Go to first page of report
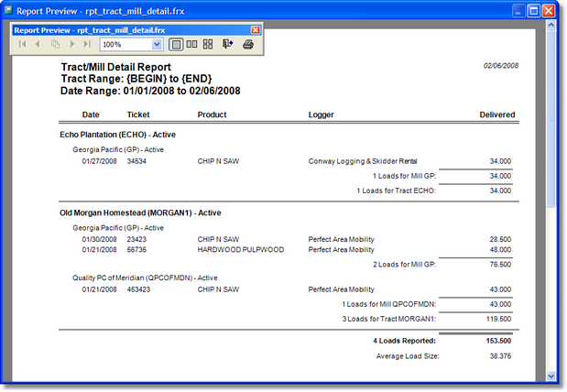Image resolution: width=567 pixels, height=392 pixels. tap(22, 44)
